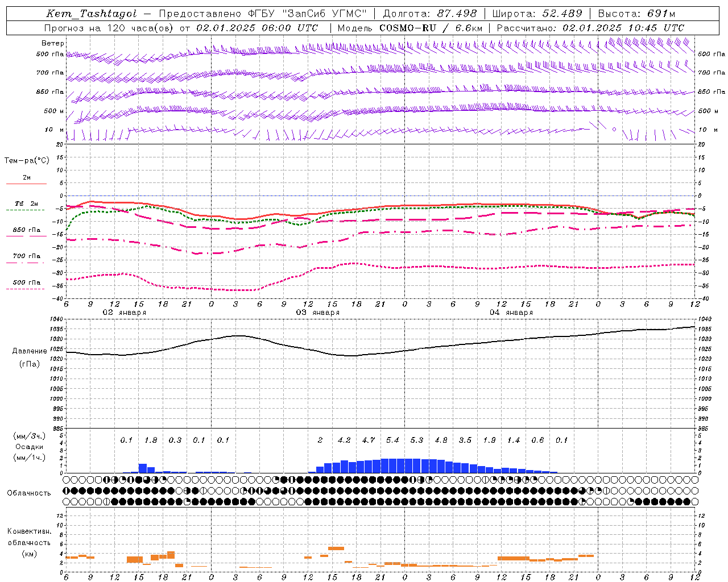Image resolution: width=728 pixels, height=582 pixels.
Task: Click the 'Модель COSMO-RU / 6.6км' text
Action: (410, 28)
